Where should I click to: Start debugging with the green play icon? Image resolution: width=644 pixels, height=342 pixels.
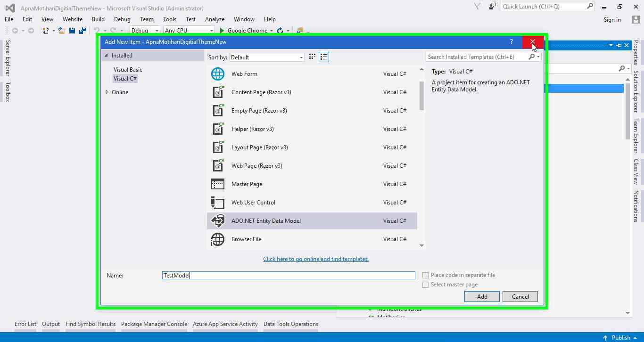click(x=222, y=31)
